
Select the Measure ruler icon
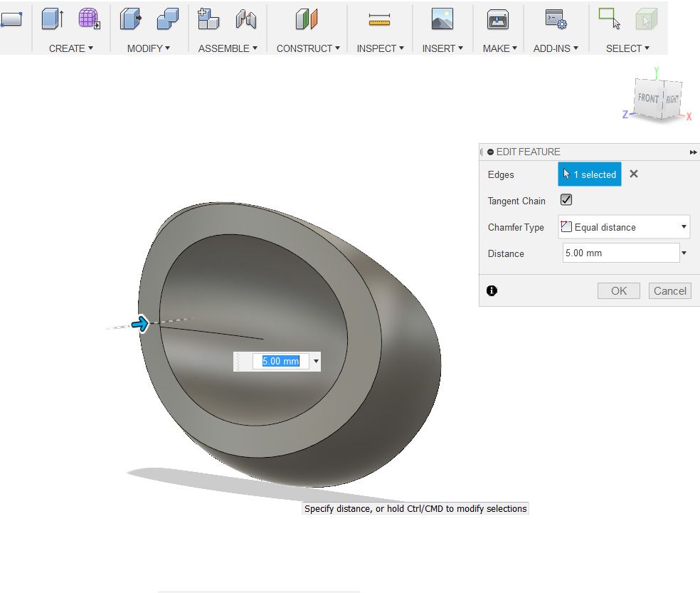380,20
